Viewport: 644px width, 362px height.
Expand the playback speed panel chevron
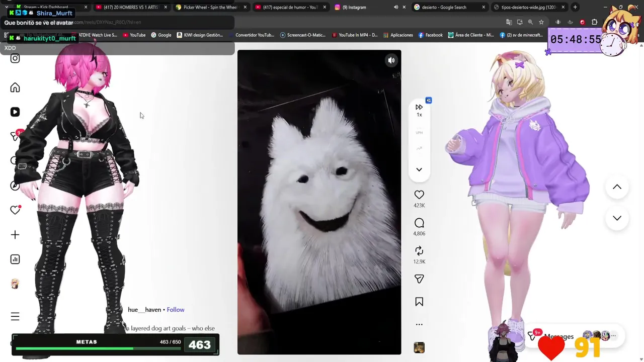pos(419,169)
